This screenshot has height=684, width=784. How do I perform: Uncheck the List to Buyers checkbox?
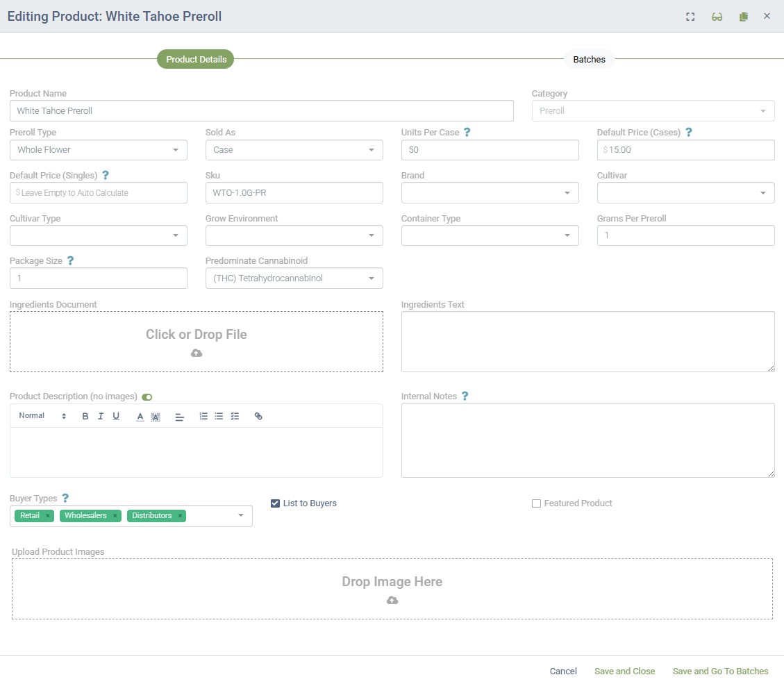click(275, 503)
